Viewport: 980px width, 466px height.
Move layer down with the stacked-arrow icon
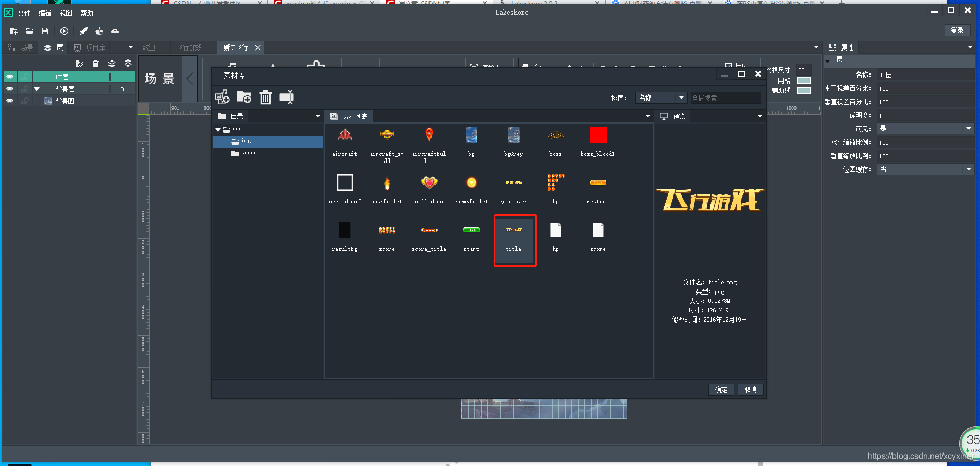point(112,64)
